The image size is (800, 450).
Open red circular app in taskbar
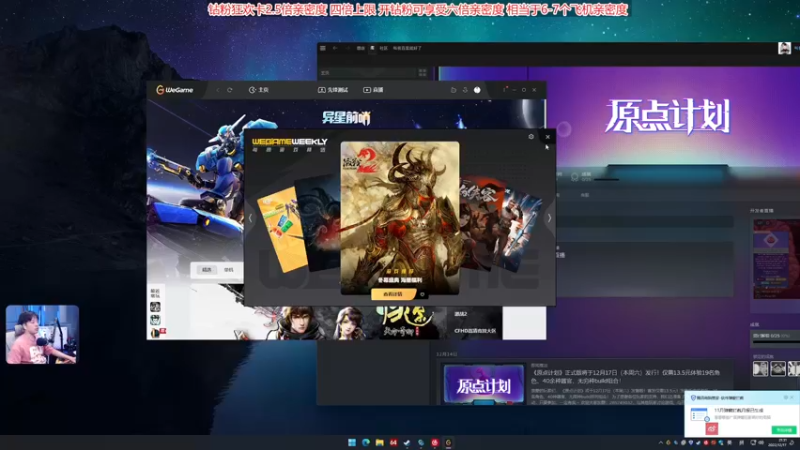[x=435, y=442]
